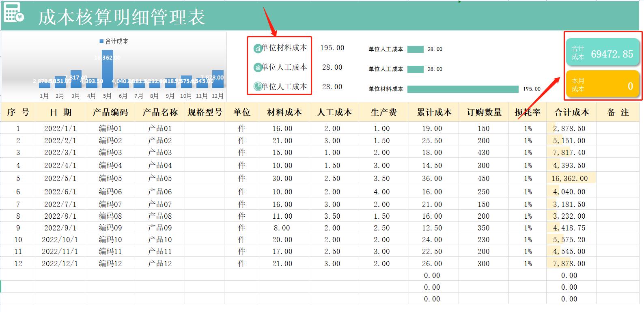Select the product code cell 编码01
Viewport: 644px width, 312px height.
click(x=110, y=129)
